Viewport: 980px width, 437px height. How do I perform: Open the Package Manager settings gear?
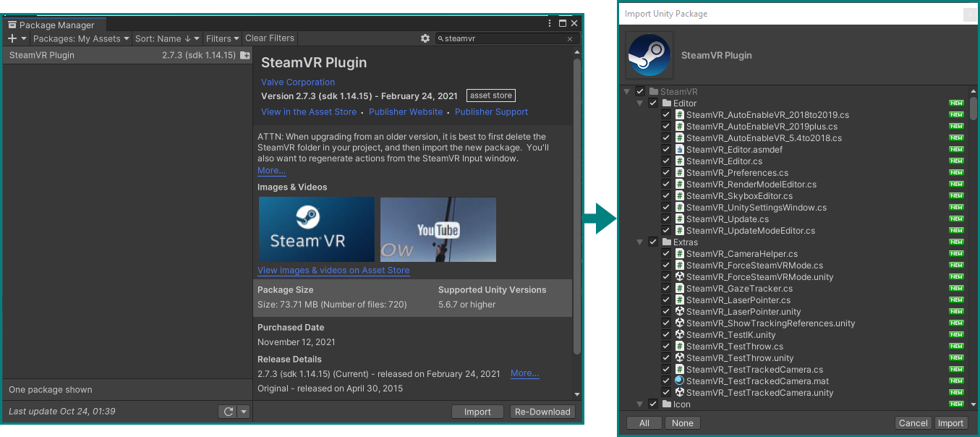click(425, 38)
